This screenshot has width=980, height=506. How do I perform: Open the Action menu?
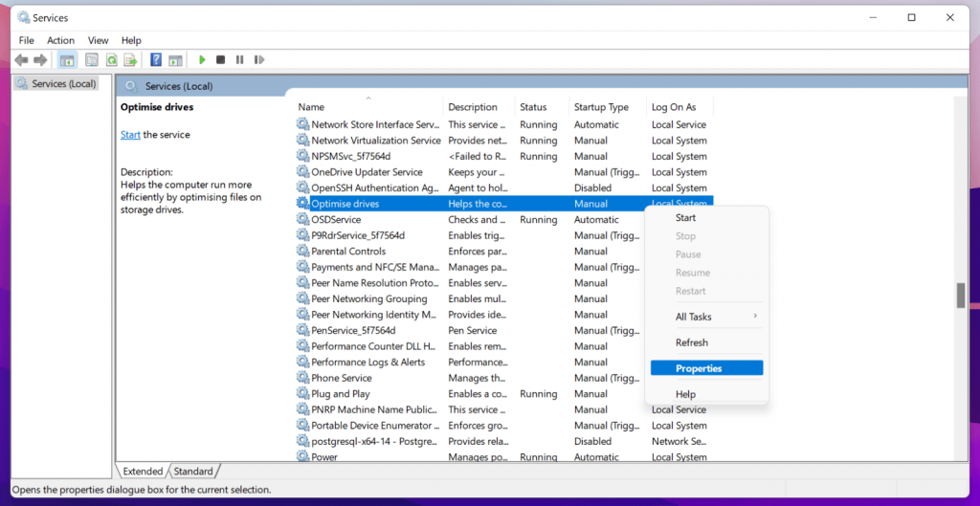tap(60, 40)
